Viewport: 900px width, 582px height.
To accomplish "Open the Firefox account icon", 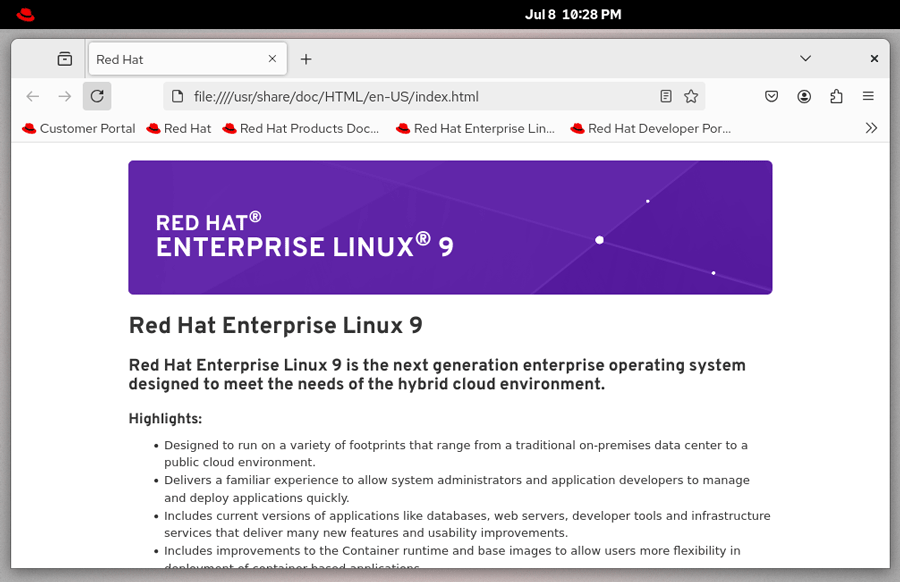I will point(804,96).
